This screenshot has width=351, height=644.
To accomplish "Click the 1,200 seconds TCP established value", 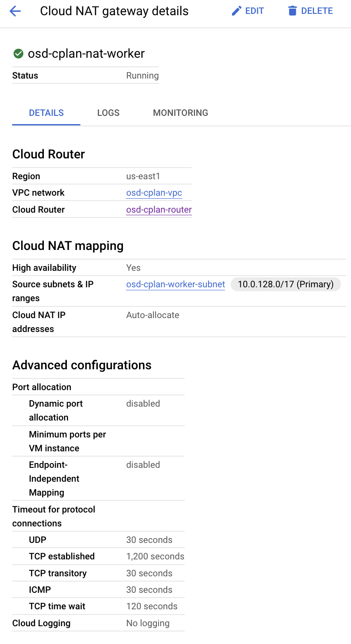I will tap(155, 556).
